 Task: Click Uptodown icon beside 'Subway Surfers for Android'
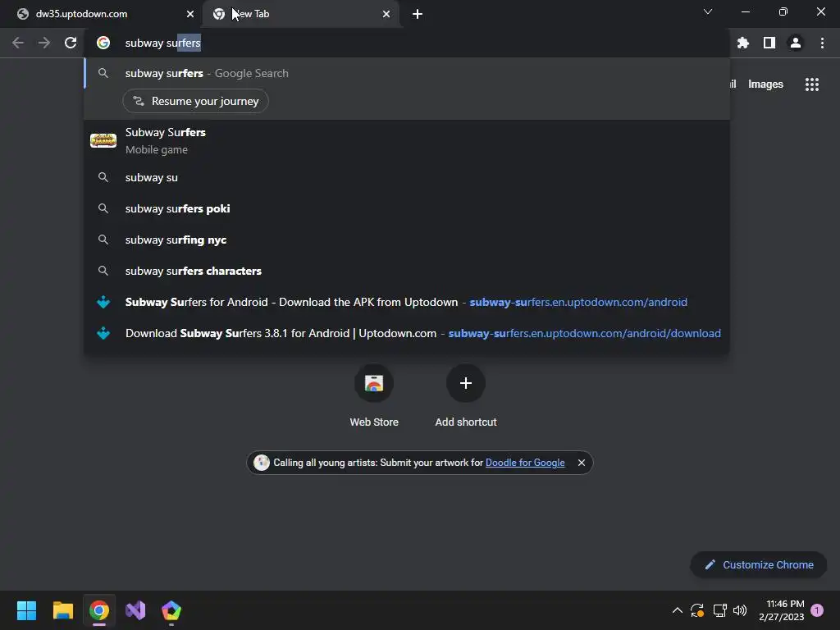click(x=103, y=302)
